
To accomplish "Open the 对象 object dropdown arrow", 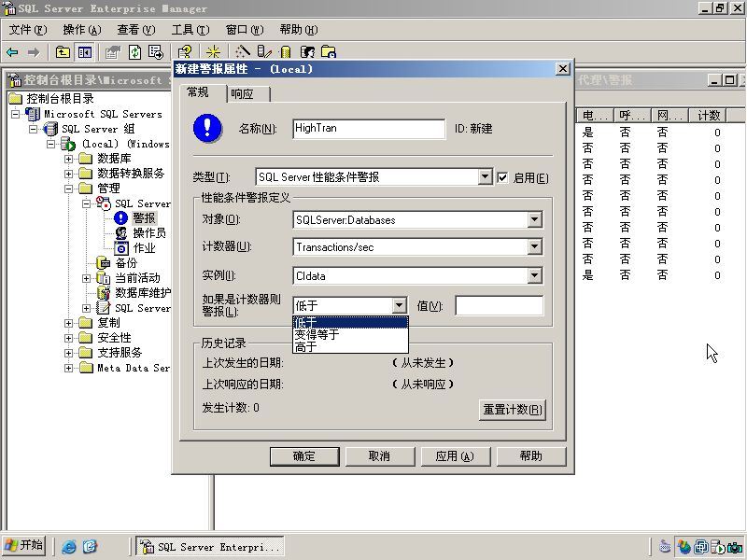I will tap(534, 219).
